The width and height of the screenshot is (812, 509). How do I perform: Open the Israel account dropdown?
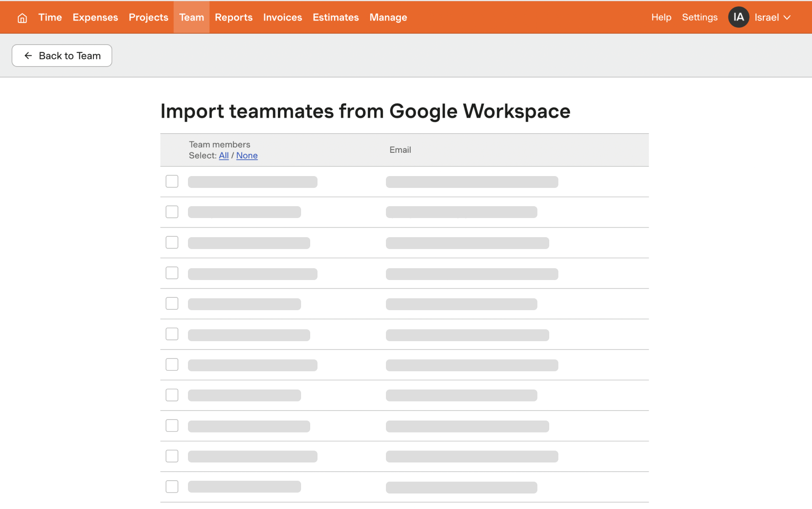[x=772, y=17]
